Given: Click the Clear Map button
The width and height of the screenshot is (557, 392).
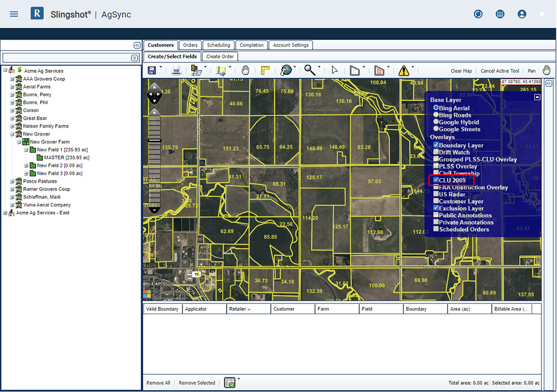Looking at the screenshot, I should (461, 71).
